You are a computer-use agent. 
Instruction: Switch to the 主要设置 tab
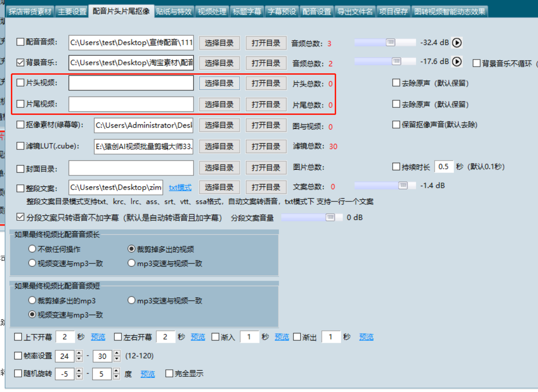[72, 12]
